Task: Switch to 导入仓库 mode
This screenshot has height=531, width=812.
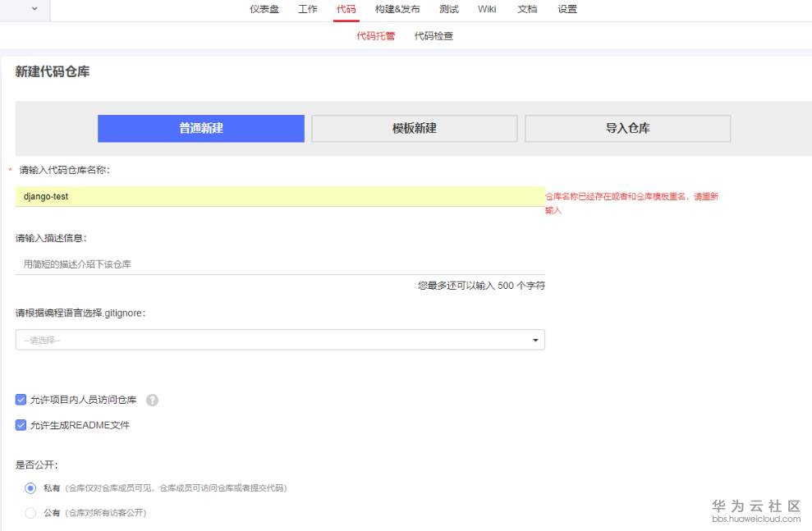Action: 626,128
